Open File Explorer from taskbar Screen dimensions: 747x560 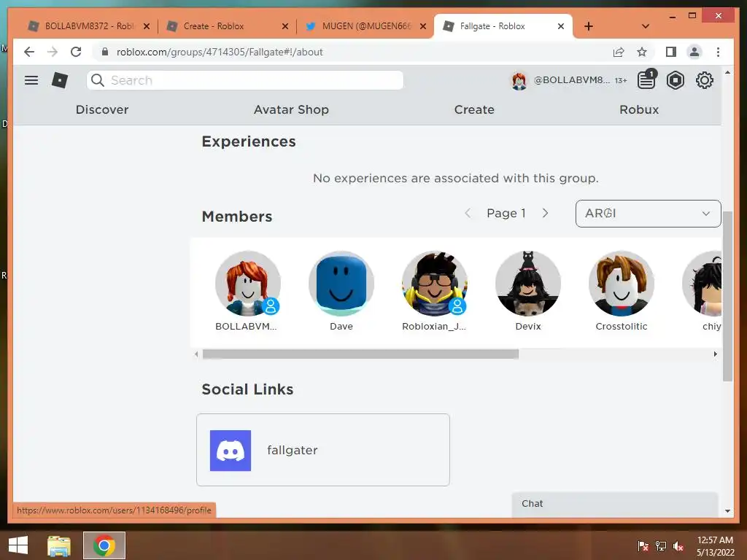pyautogui.click(x=59, y=545)
